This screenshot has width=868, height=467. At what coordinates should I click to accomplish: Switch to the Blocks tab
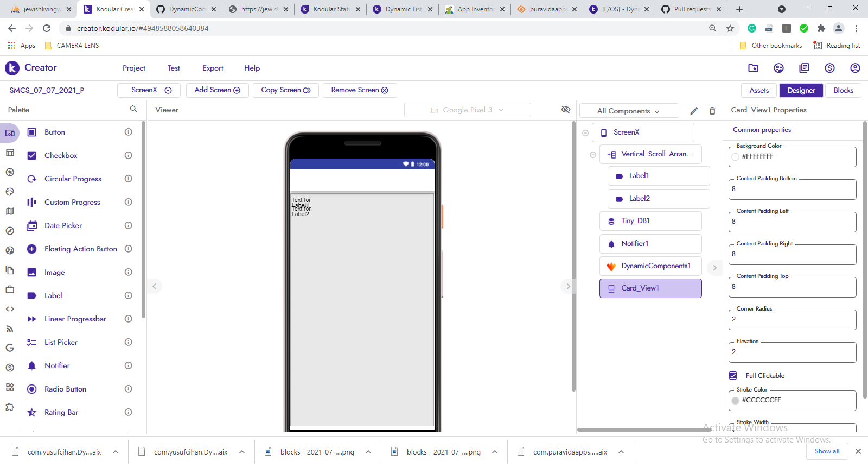[843, 90]
